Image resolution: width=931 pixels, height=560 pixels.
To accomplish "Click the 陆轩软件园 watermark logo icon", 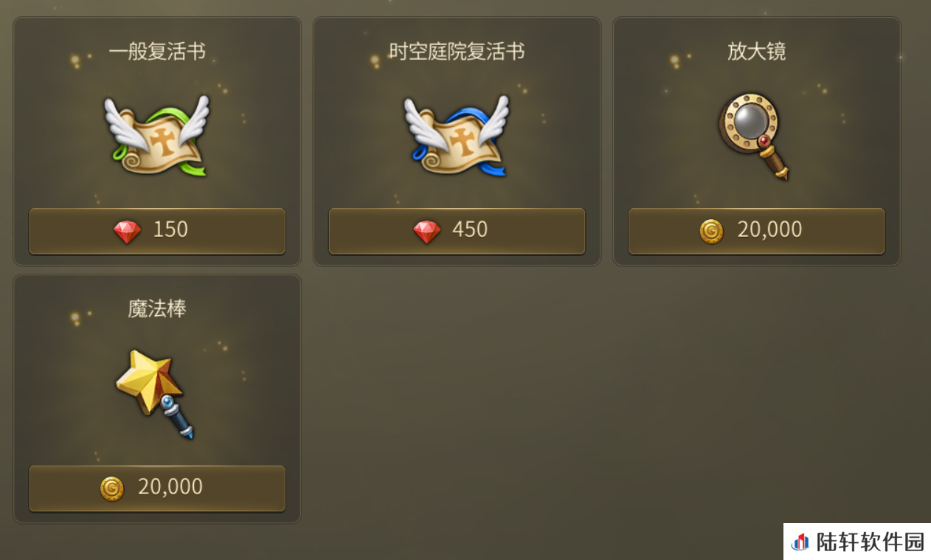I will pos(800,542).
